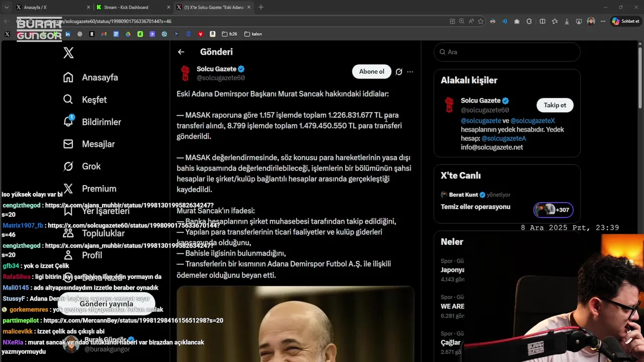This screenshot has height=362, width=644.
Task: Click the Mesajlar envelope icon
Action: (68, 144)
